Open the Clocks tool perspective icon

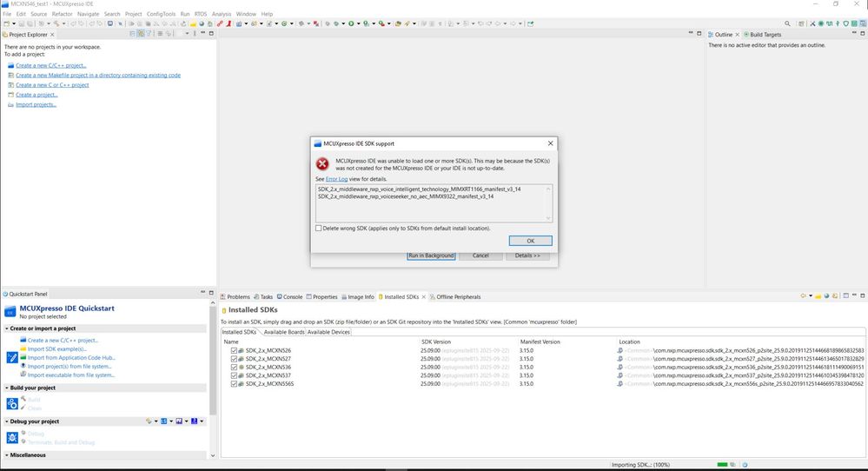pos(829,23)
